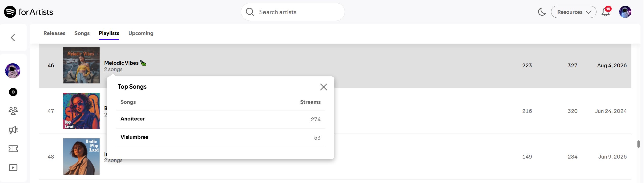This screenshot has height=183, width=644.
Task: Expand the Resources dropdown
Action: [x=573, y=12]
